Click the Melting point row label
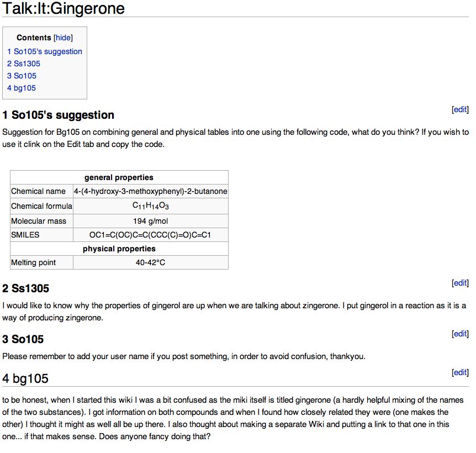This screenshot has width=476, height=453. (34, 262)
